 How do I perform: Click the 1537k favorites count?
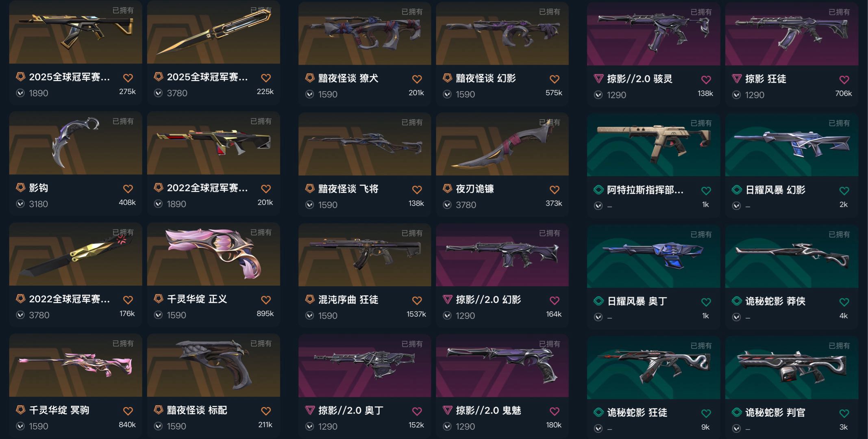416,314
